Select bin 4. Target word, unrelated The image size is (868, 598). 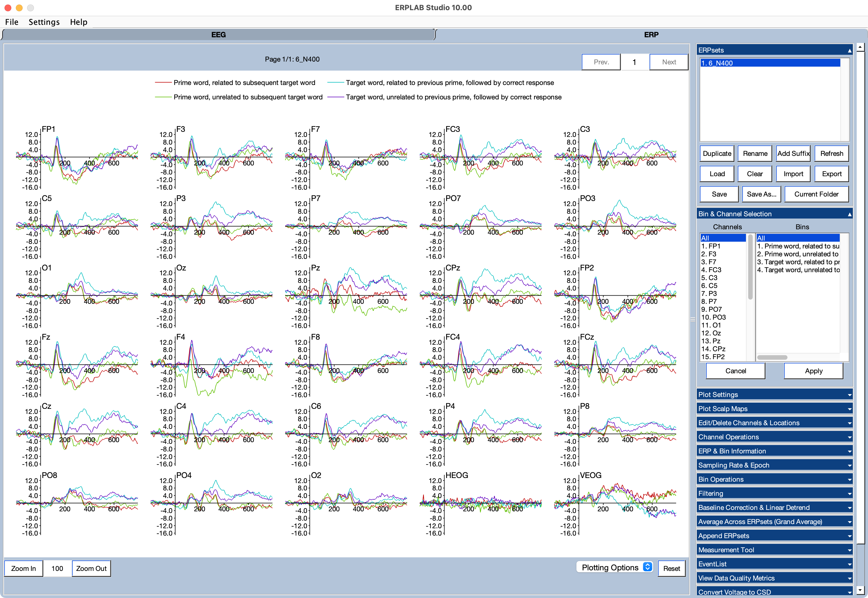pyautogui.click(x=798, y=270)
